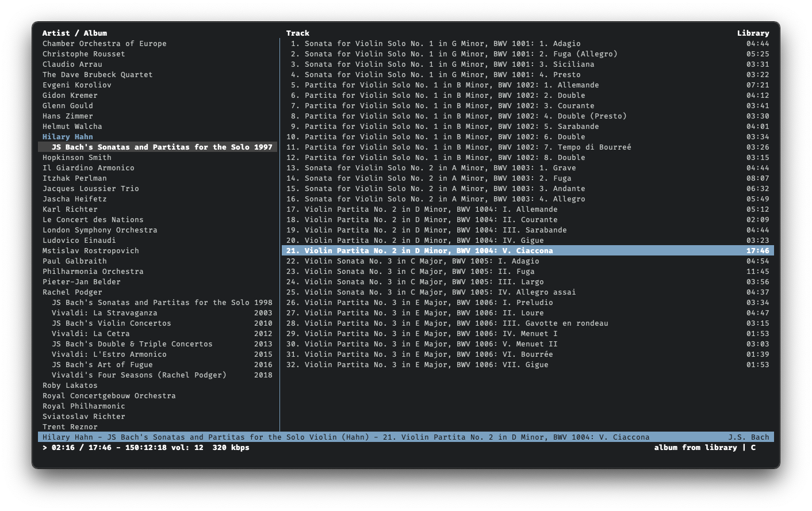Image resolution: width=812 pixels, height=511 pixels.
Task: Choose Jacques Loussier Trio
Action: (x=90, y=189)
